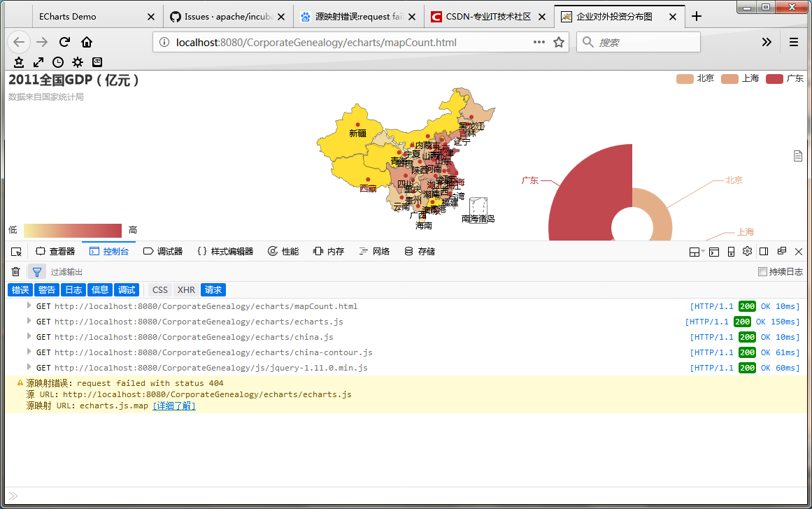Switch to the 查看器 inspector tab
This screenshot has height=509, width=812.
[55, 252]
